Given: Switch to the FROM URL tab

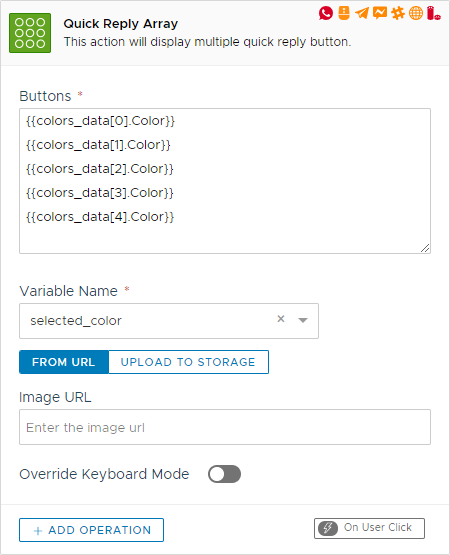Looking at the screenshot, I should coord(64,362).
